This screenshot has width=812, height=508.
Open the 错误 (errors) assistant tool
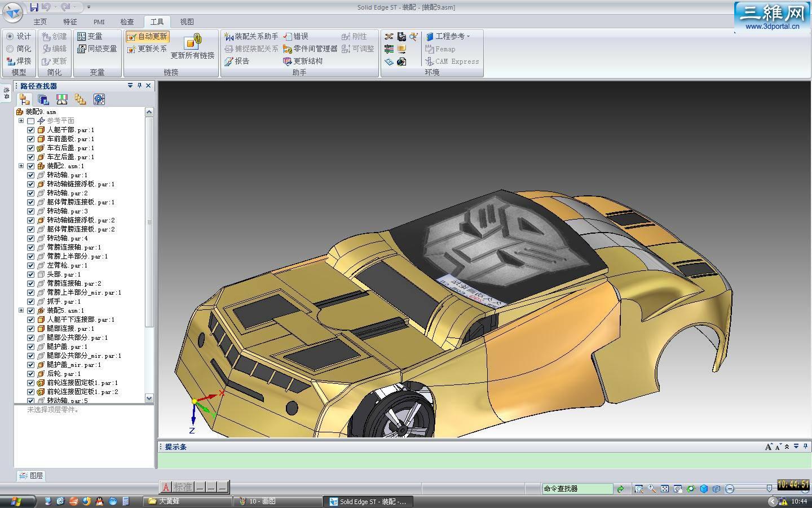click(295, 36)
